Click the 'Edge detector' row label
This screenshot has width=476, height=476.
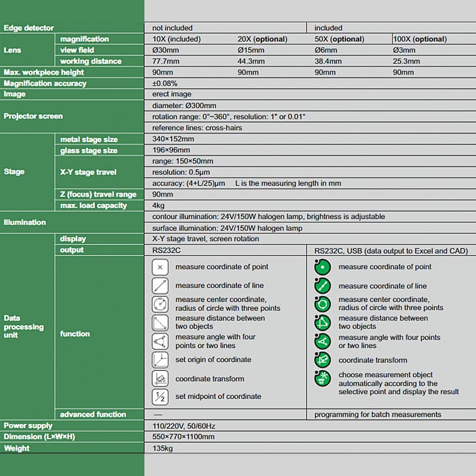pyautogui.click(x=29, y=28)
